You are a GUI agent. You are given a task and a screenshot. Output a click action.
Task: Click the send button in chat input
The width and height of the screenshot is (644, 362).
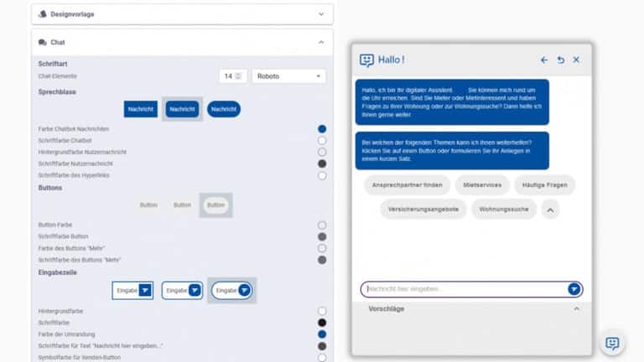[x=574, y=289]
